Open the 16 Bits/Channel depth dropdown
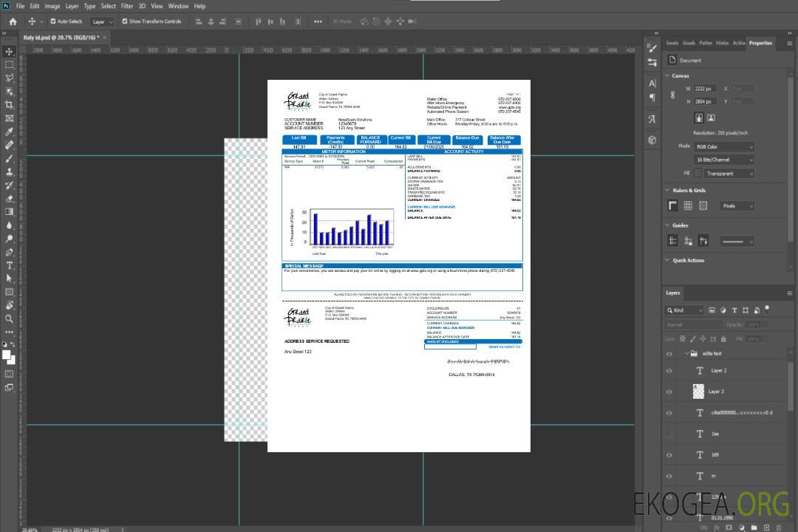The height and width of the screenshot is (532, 798). point(724,160)
